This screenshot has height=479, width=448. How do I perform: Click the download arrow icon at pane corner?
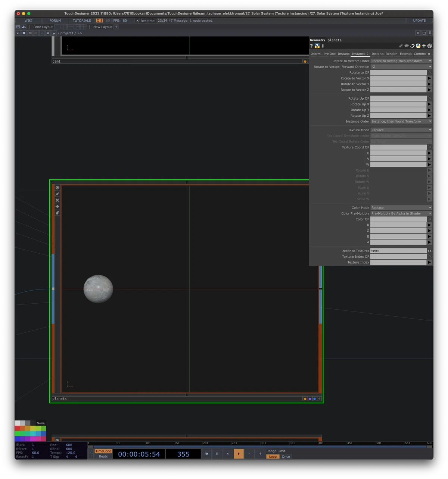pyautogui.click(x=430, y=33)
